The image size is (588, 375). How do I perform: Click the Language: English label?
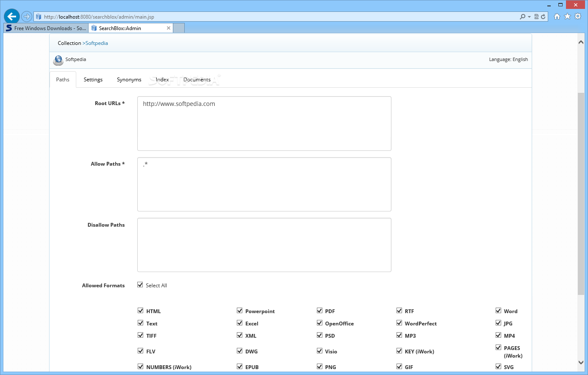pyautogui.click(x=508, y=60)
